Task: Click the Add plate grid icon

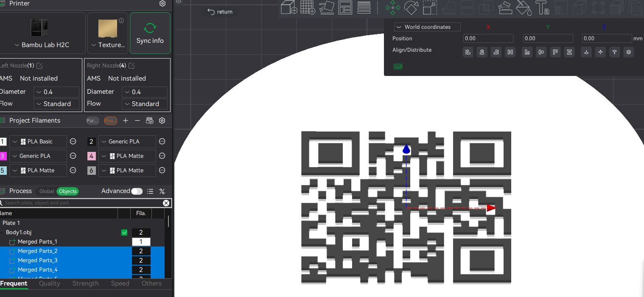Action: click(x=308, y=7)
